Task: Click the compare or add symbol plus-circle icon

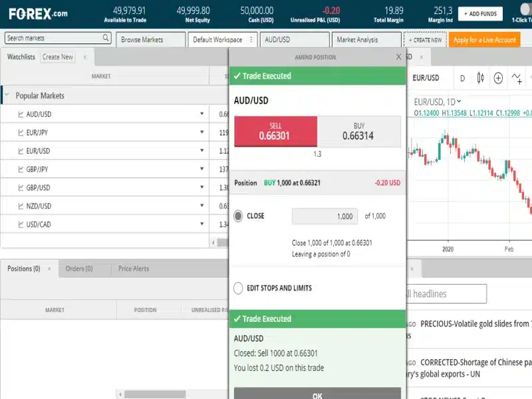Action: [x=498, y=78]
